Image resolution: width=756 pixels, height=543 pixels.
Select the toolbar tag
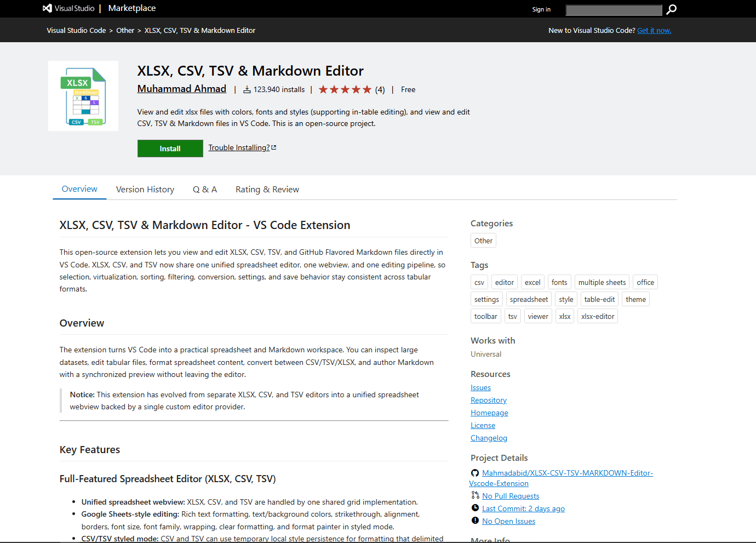click(486, 316)
